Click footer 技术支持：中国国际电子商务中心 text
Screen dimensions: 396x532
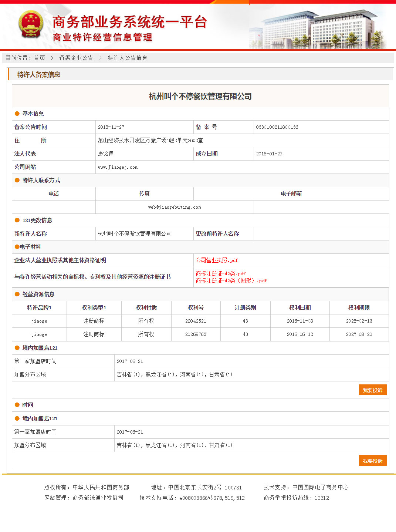click(x=306, y=487)
